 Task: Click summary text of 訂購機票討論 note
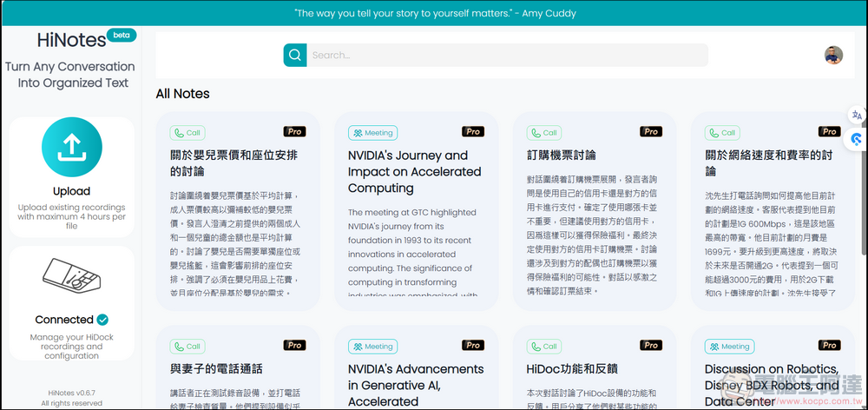(x=592, y=235)
